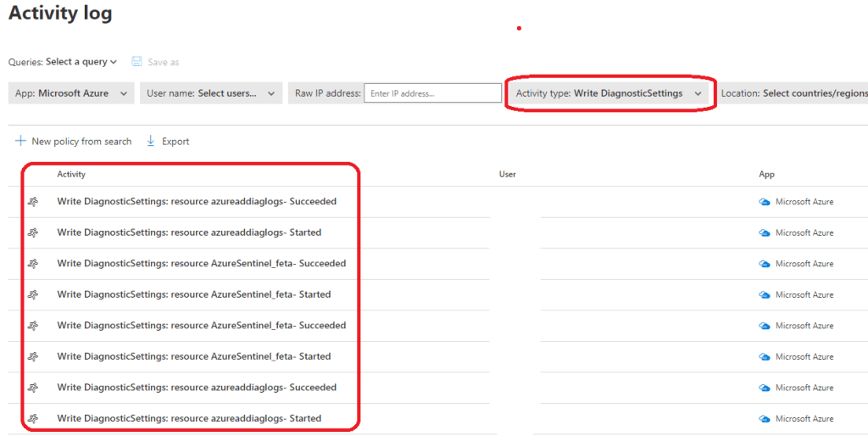The image size is (868, 436).
Task: Click the Microsoft Azure cloud icon in the last row
Action: [765, 419]
